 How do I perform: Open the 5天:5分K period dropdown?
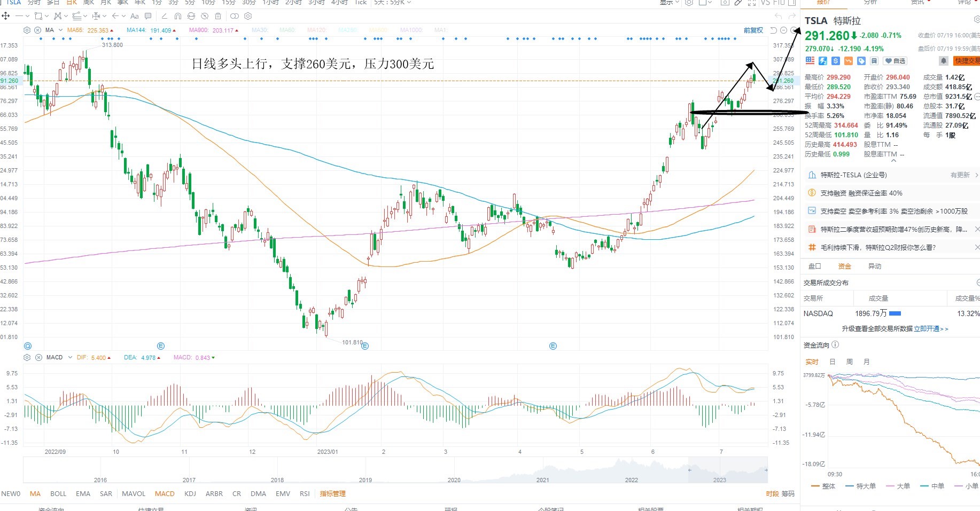[393, 3]
